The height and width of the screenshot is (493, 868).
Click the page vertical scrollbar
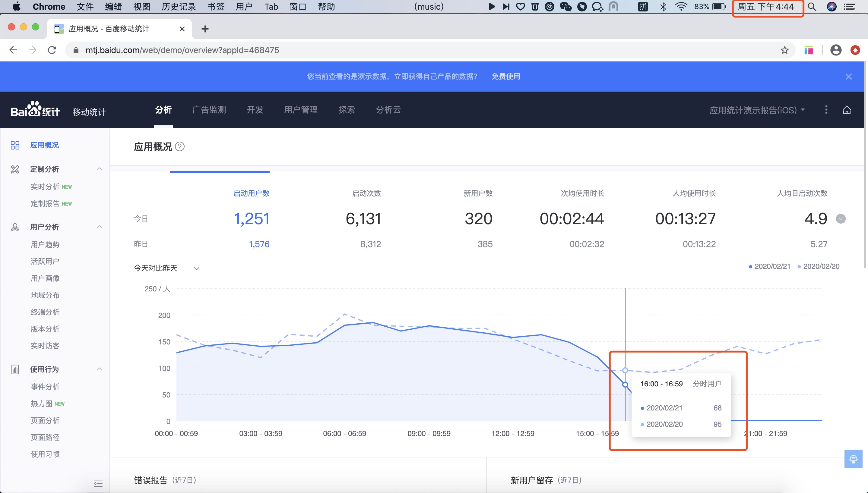[866, 165]
